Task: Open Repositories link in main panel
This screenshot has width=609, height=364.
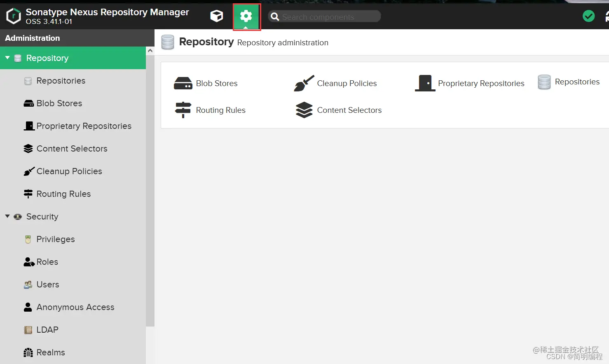Action: coord(577,82)
